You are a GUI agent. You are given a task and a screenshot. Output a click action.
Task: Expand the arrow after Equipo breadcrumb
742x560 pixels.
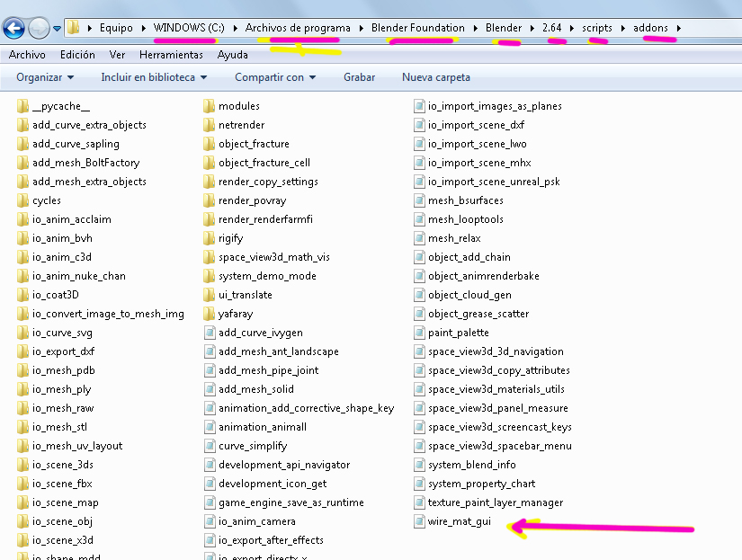tap(143, 29)
